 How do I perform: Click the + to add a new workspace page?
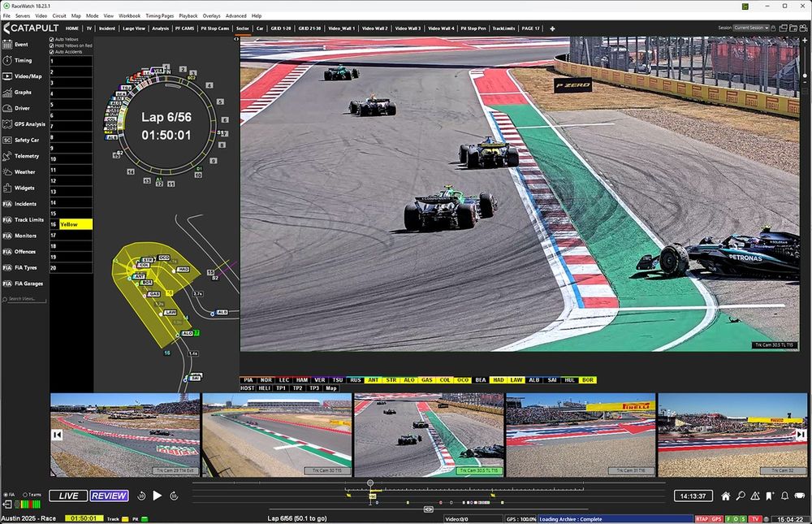point(551,28)
